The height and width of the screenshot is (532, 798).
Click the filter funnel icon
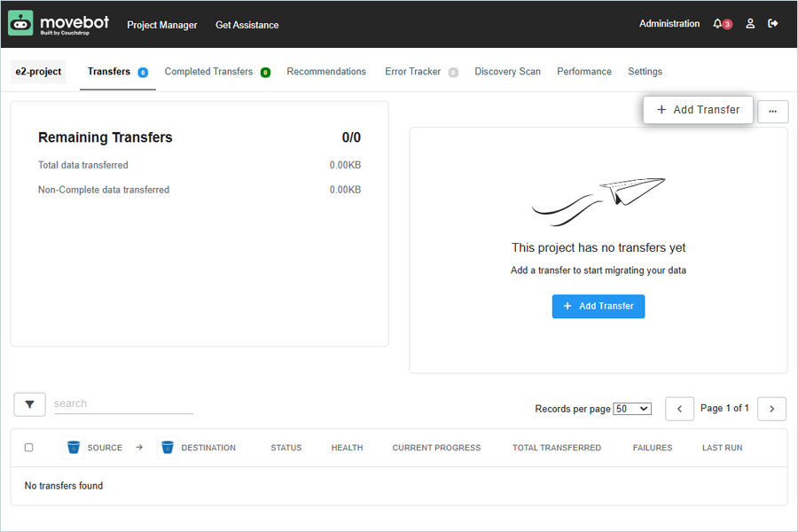(x=30, y=404)
